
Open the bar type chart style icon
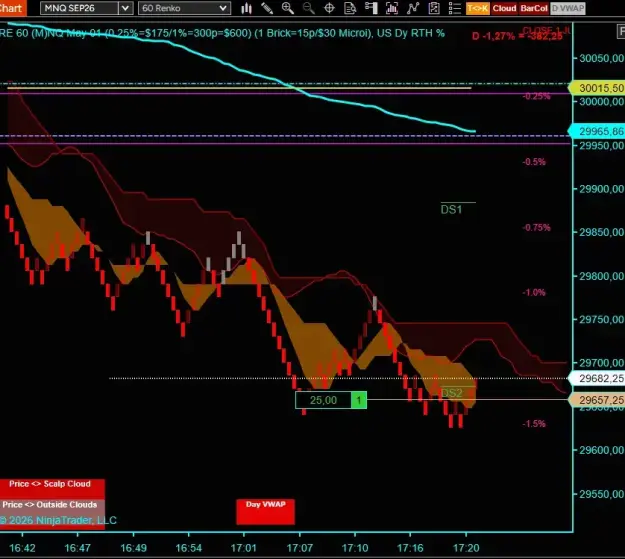(246, 8)
